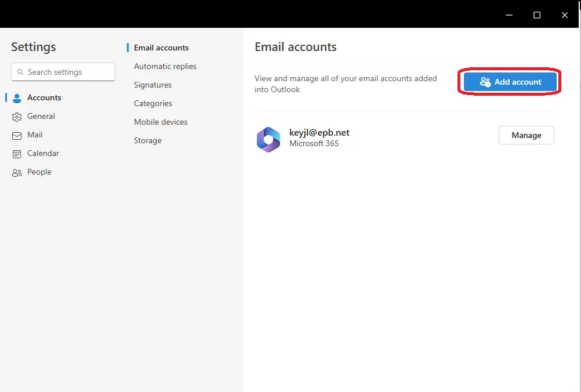Open Storage settings

tap(148, 140)
